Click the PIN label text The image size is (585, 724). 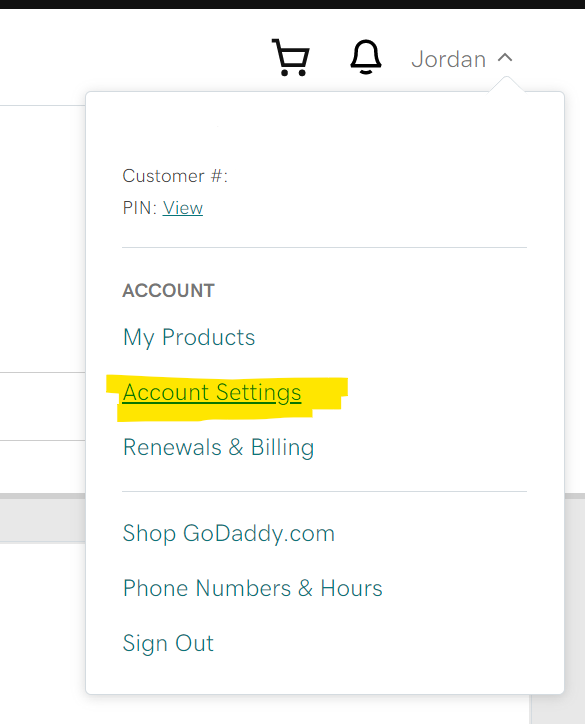140,208
